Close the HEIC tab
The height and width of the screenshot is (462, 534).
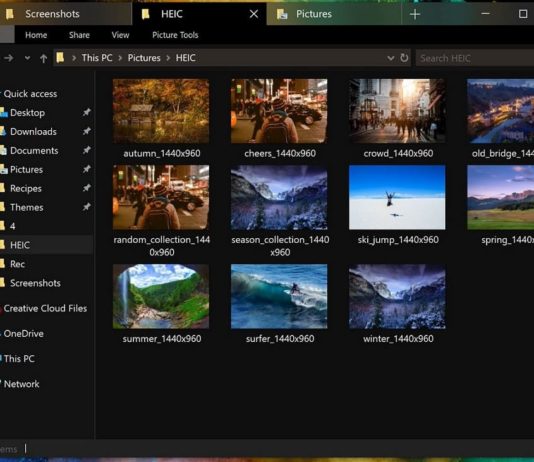click(x=254, y=14)
